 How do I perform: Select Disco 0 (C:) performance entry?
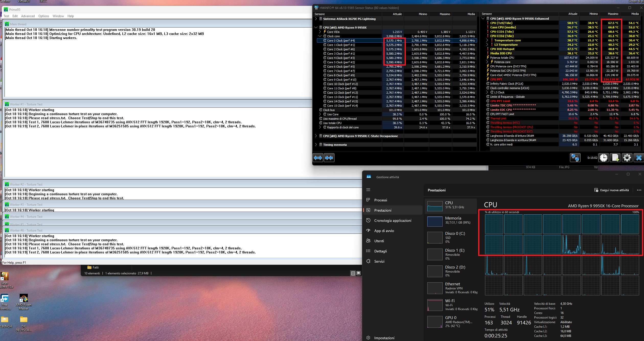tap(451, 237)
